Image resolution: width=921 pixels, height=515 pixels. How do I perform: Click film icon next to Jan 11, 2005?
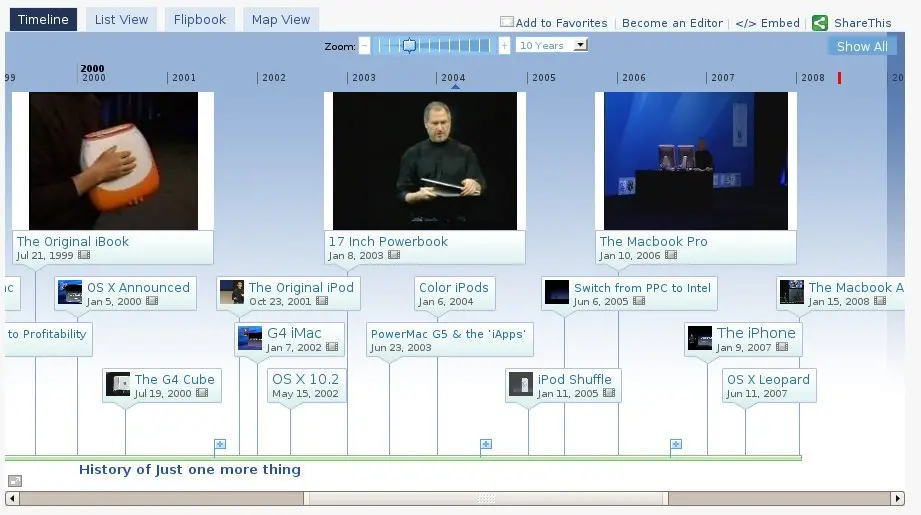tap(609, 393)
